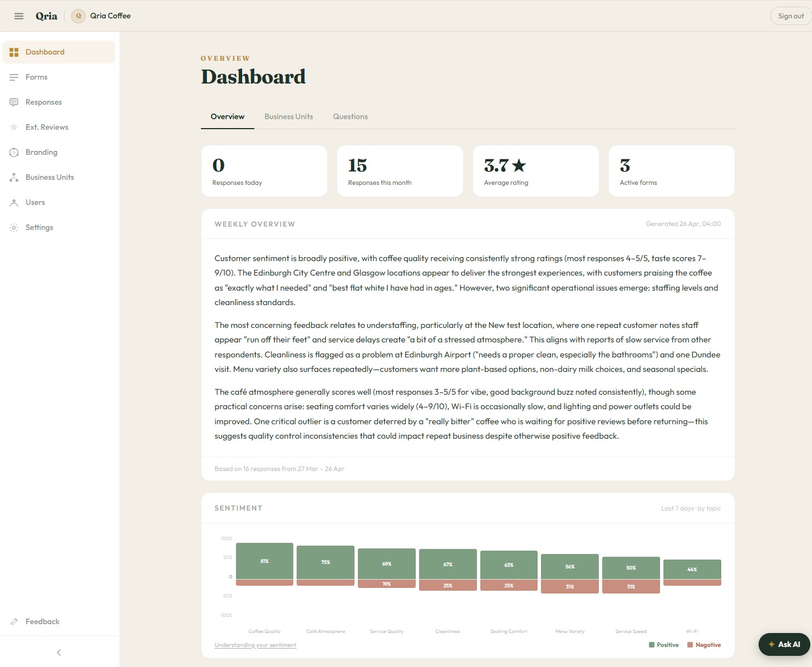The width and height of the screenshot is (812, 667).
Task: Click the Active forms card
Action: point(672,171)
